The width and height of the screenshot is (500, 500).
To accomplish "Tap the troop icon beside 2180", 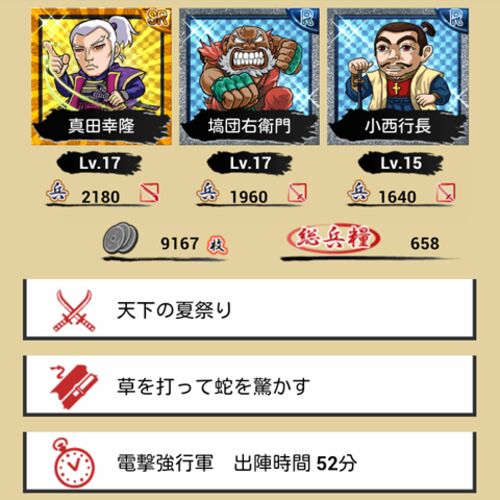I will (x=57, y=191).
